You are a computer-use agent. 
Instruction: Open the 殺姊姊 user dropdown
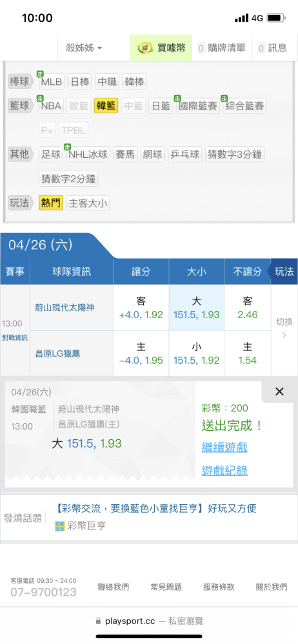tap(84, 48)
